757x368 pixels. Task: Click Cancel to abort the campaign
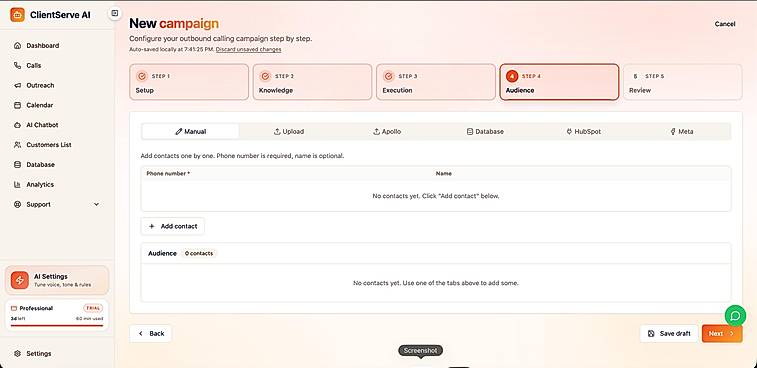[x=725, y=24]
